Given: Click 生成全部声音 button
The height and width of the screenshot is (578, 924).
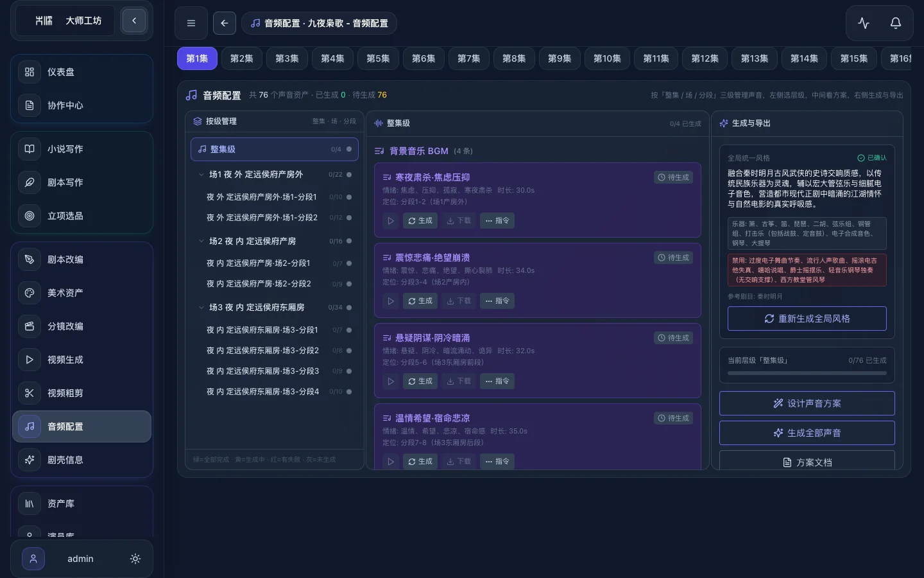Looking at the screenshot, I should point(807,433).
